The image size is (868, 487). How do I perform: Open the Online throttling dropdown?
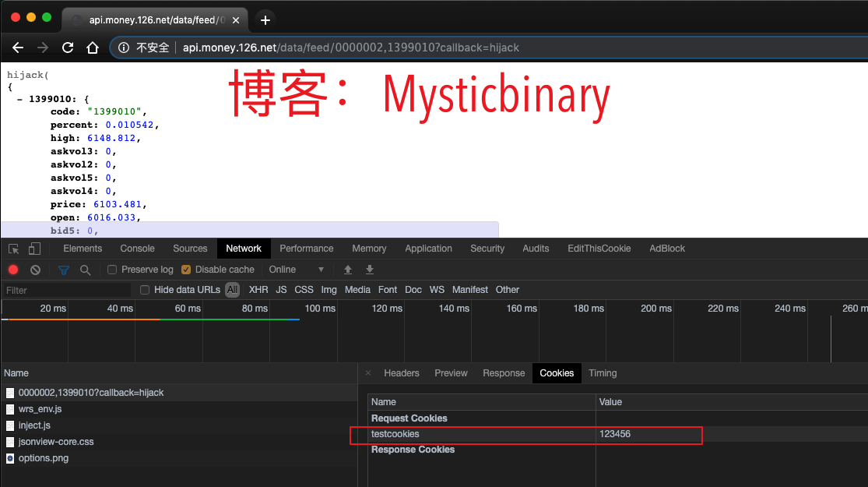(296, 270)
